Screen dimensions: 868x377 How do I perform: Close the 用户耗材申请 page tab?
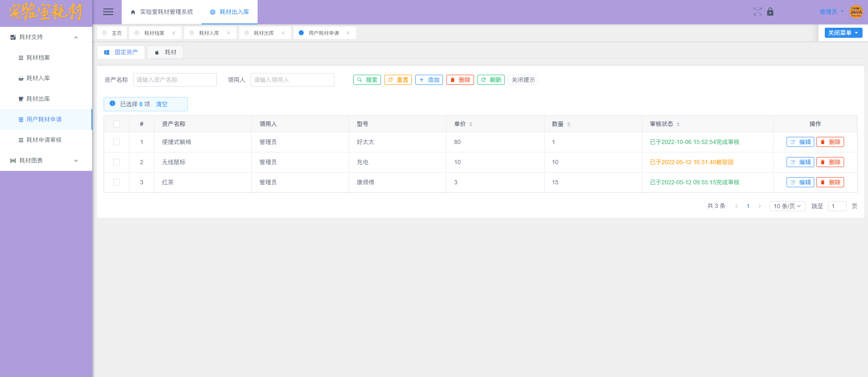[x=348, y=33]
